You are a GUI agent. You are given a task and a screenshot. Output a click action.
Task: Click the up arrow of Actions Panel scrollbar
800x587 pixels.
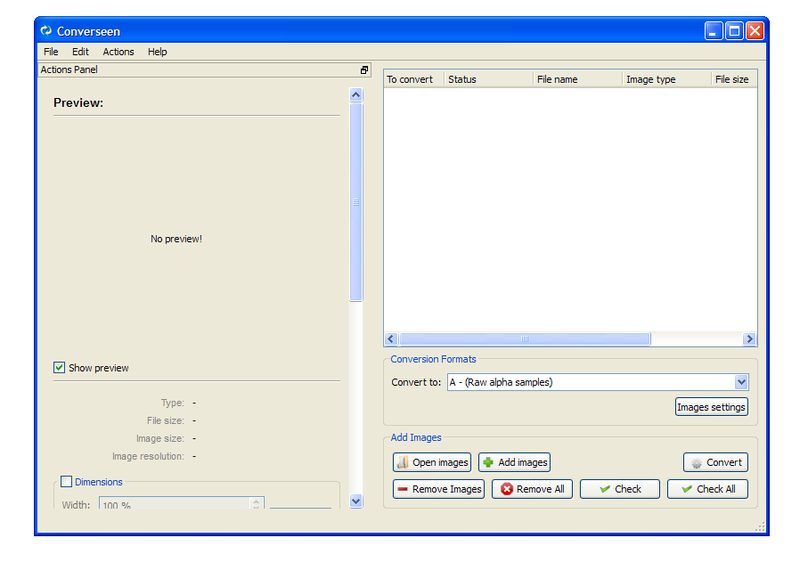pyautogui.click(x=356, y=94)
